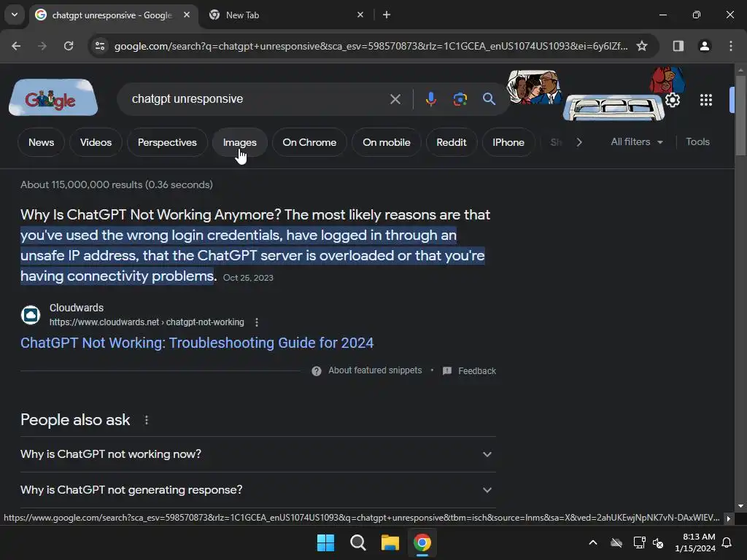Click the browser back arrow
This screenshot has width=747, height=560.
point(16,46)
